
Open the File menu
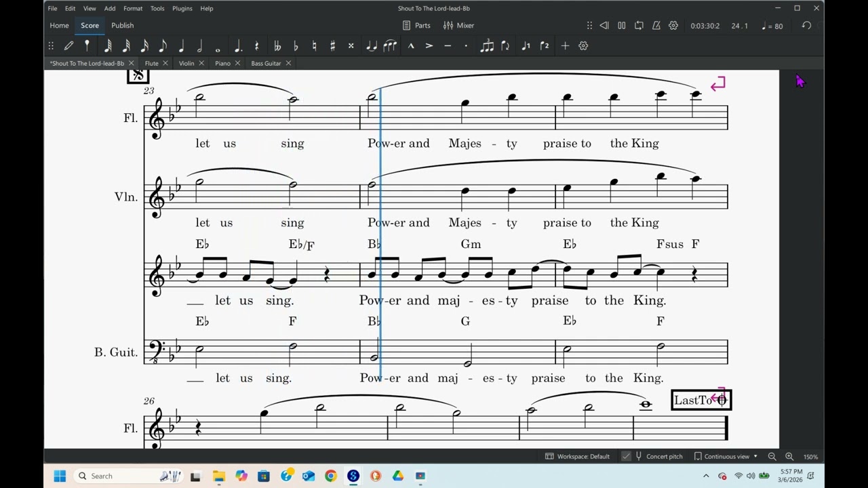pos(52,8)
